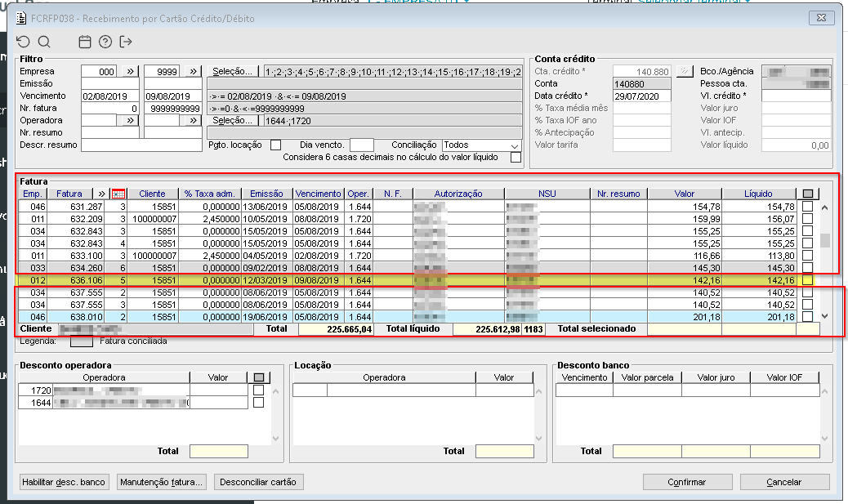Viewport: 848px width, 504px height.
Task: Check the box for invoice 636.106 row
Action: [807, 280]
